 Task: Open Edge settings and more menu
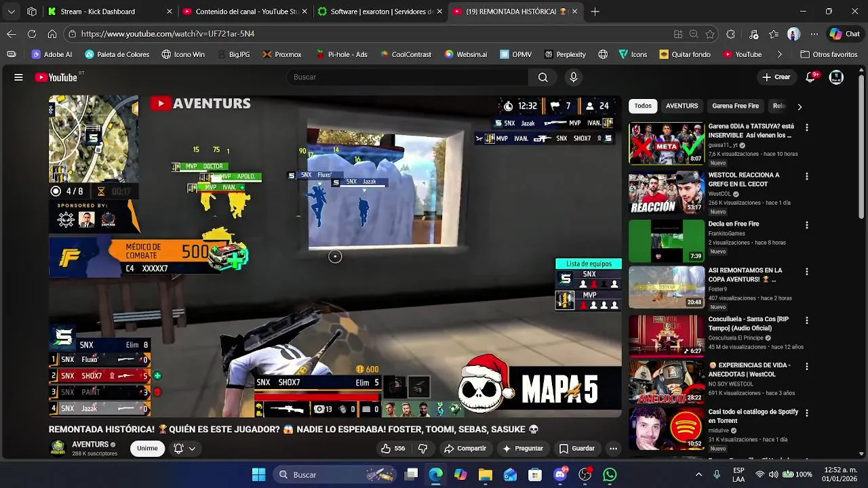[x=814, y=34]
